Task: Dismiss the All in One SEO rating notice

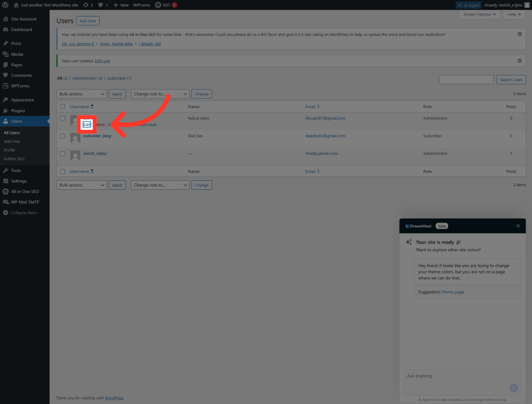Action: (520, 34)
